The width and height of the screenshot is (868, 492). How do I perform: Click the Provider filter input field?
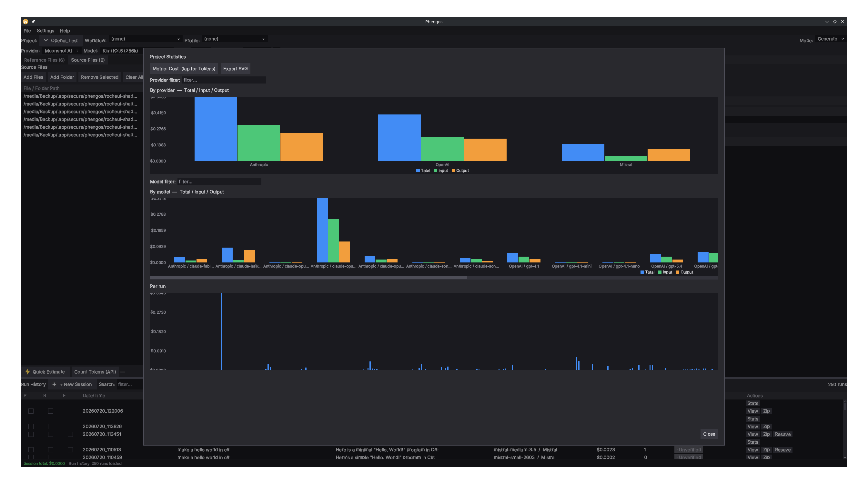click(224, 80)
